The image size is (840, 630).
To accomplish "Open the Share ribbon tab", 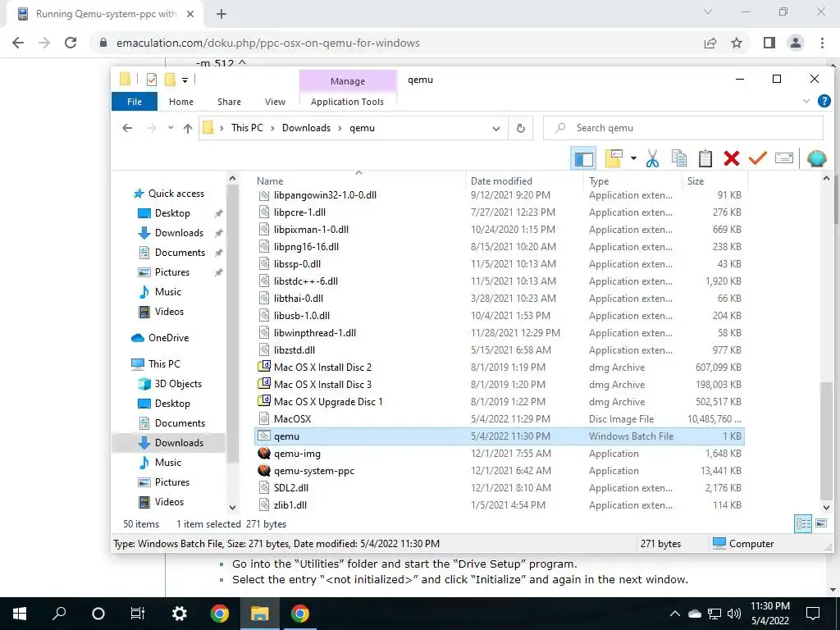I will point(229,101).
